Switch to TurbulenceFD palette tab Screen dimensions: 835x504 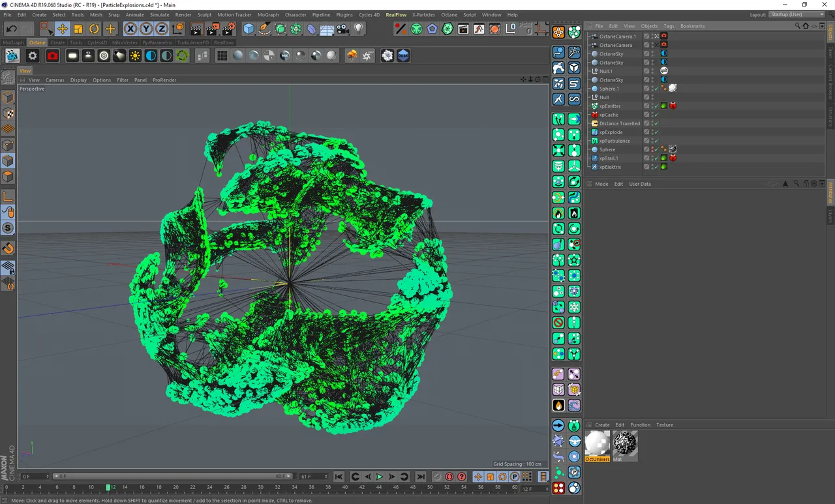[193, 42]
